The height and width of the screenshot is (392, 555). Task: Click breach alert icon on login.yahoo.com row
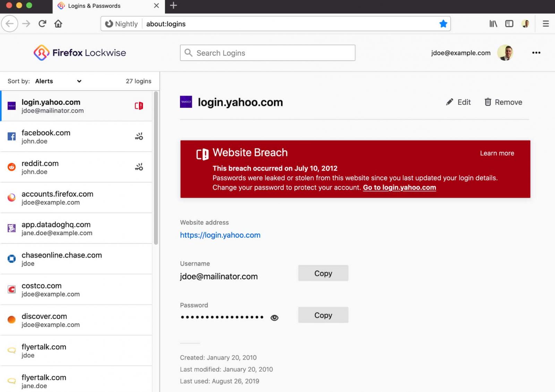point(139,106)
